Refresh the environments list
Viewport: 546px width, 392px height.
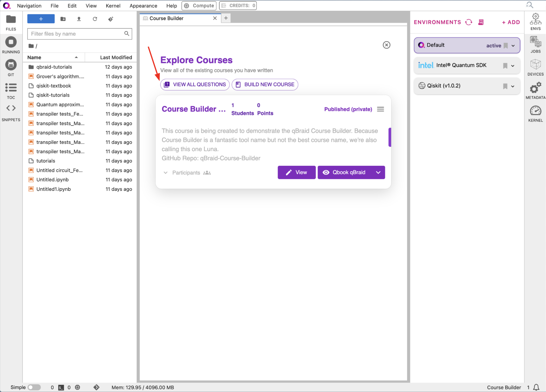(x=468, y=22)
